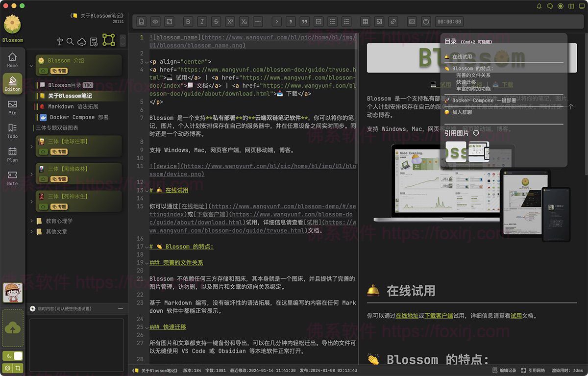The image size is (588, 376).
Task: Collapse the Blossom 介绍 folder
Action: coord(32,66)
